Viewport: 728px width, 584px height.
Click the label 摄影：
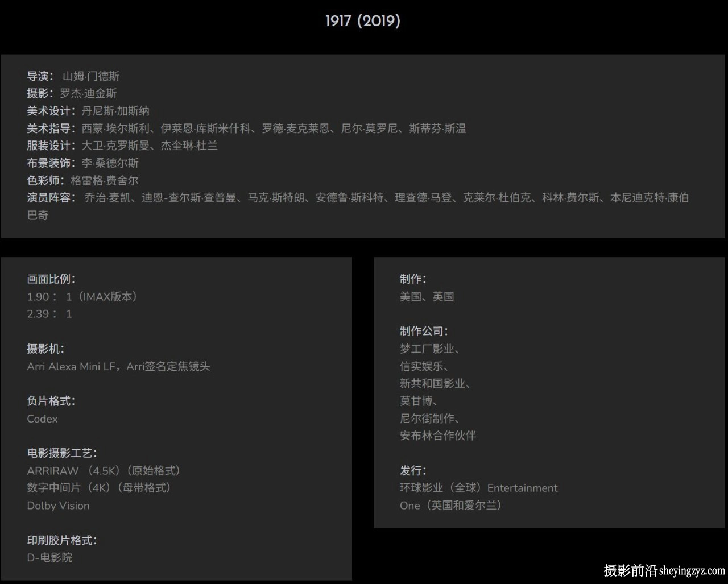pyautogui.click(x=41, y=93)
